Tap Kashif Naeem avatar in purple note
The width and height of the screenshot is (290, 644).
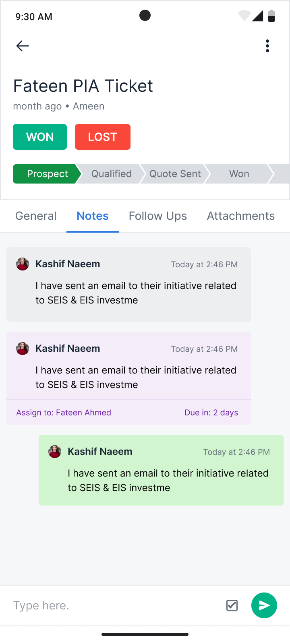tap(23, 349)
